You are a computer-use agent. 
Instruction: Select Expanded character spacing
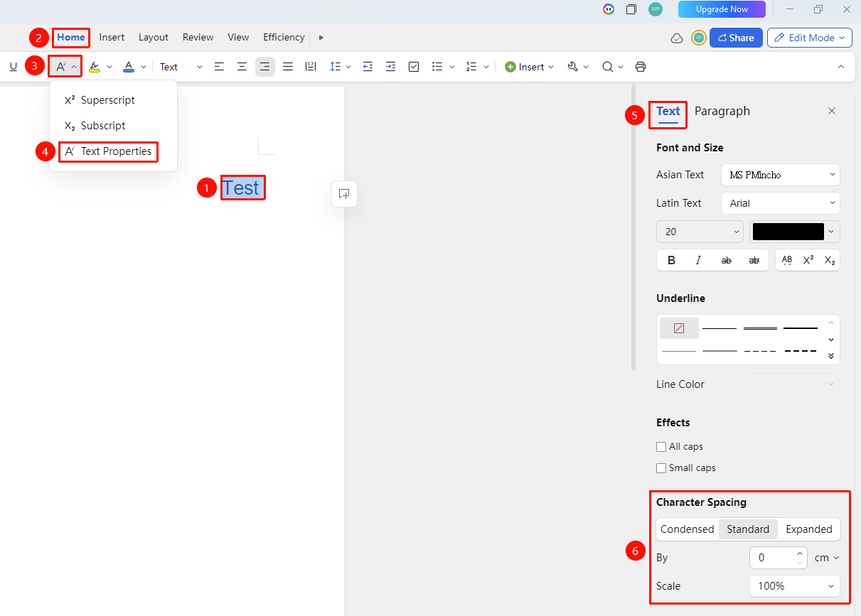click(809, 529)
